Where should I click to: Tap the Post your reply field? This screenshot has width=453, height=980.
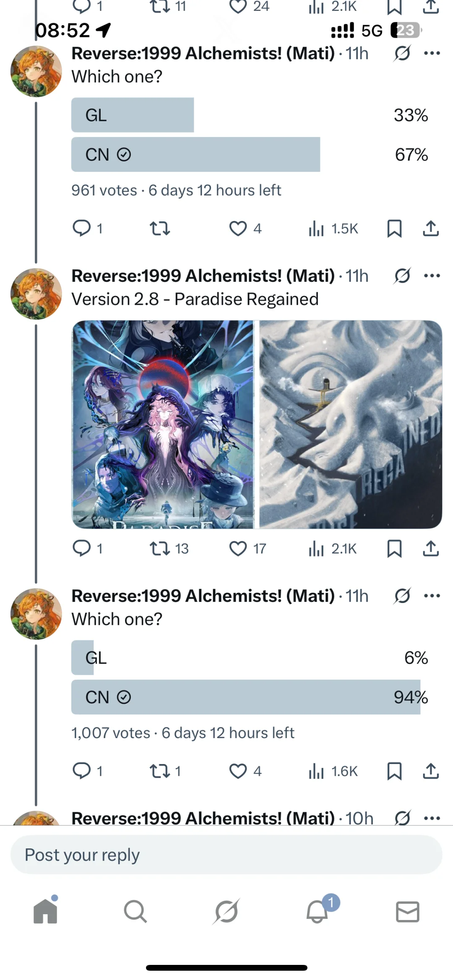pos(226,855)
